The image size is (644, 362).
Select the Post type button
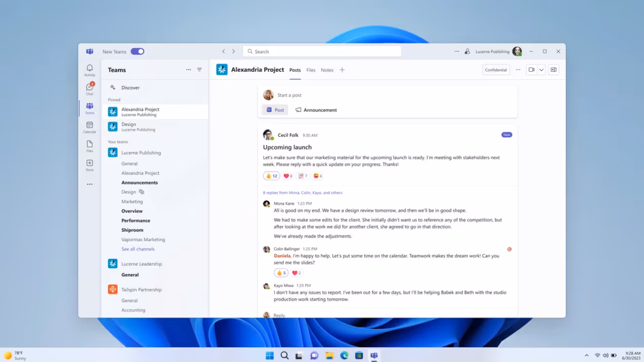(275, 110)
